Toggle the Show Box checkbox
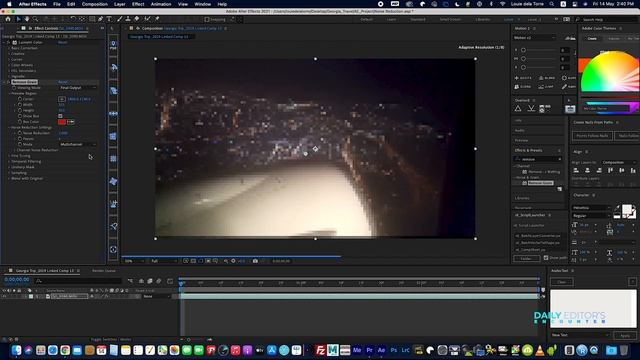This screenshot has height=360, width=640. click(x=60, y=116)
